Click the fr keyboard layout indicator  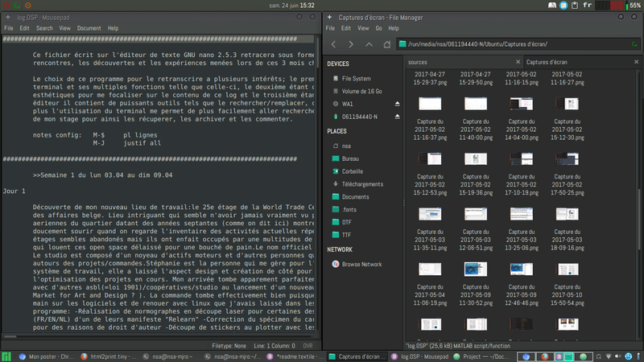588,6
